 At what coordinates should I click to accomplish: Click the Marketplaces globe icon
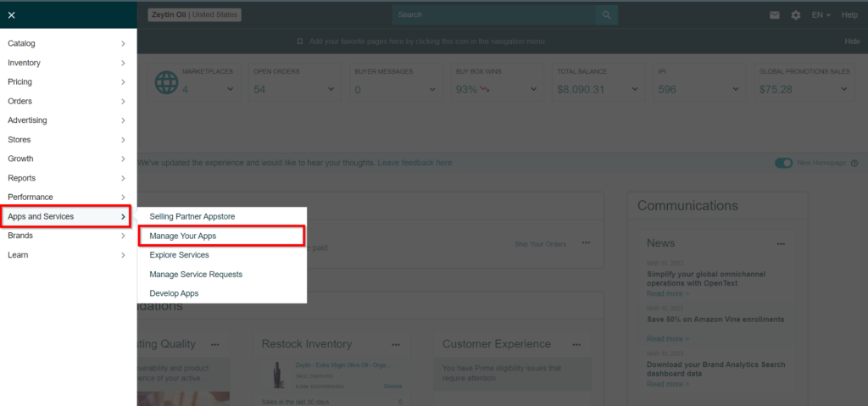166,82
